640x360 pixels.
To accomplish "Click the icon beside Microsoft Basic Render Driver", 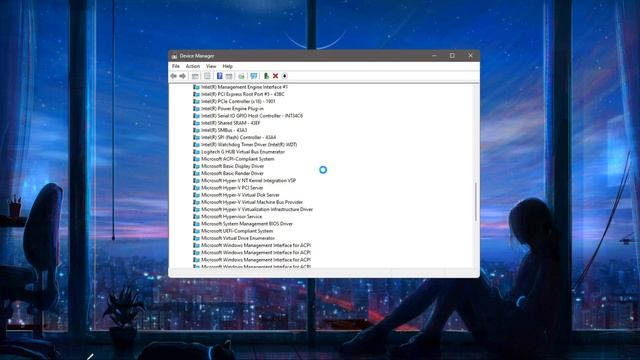I will coord(196,173).
